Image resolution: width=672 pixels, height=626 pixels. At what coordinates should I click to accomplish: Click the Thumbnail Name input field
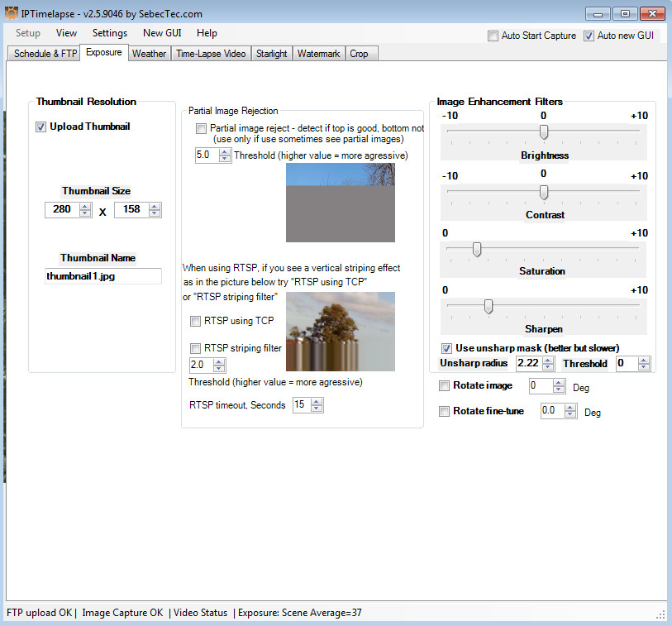[103, 276]
